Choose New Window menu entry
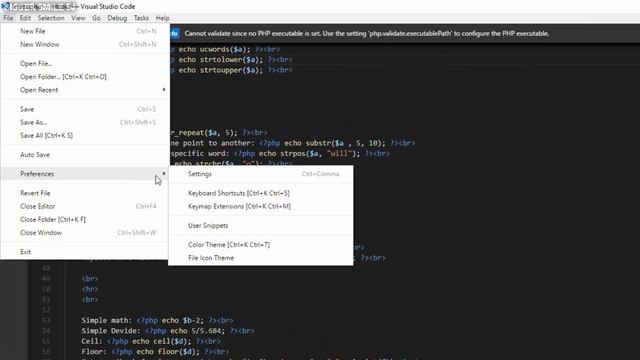Image resolution: width=640 pixels, height=360 pixels. click(85, 44)
